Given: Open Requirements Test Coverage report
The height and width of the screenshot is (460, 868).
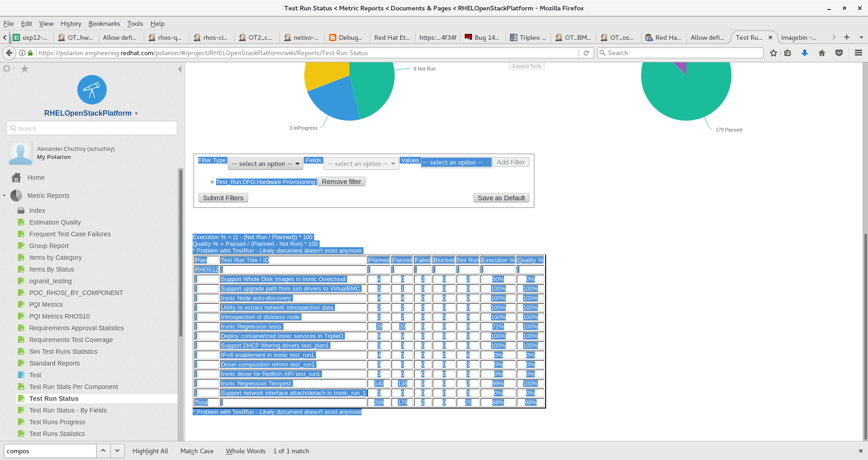Looking at the screenshot, I should coord(71,340).
